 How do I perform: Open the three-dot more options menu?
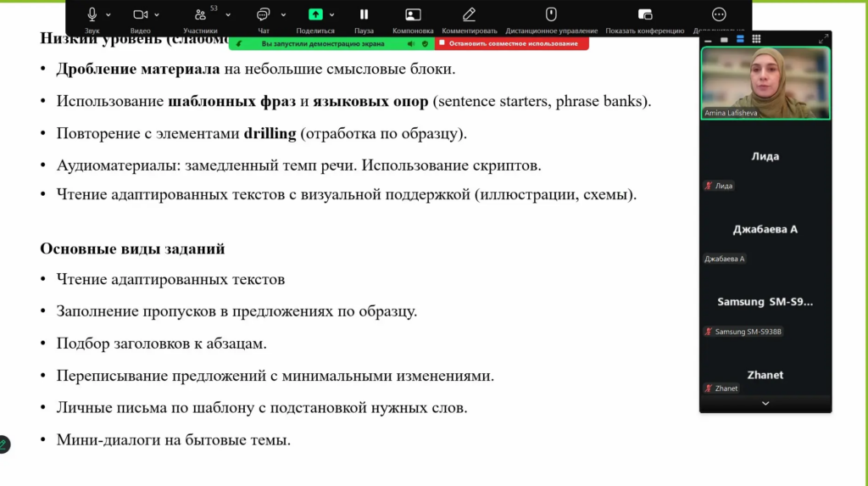click(x=719, y=14)
